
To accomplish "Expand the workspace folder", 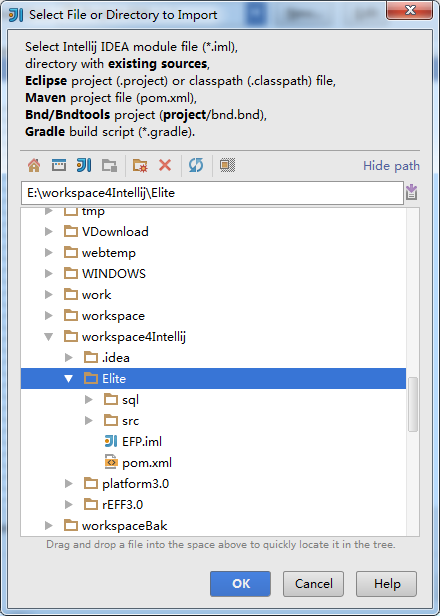I will 49,315.
